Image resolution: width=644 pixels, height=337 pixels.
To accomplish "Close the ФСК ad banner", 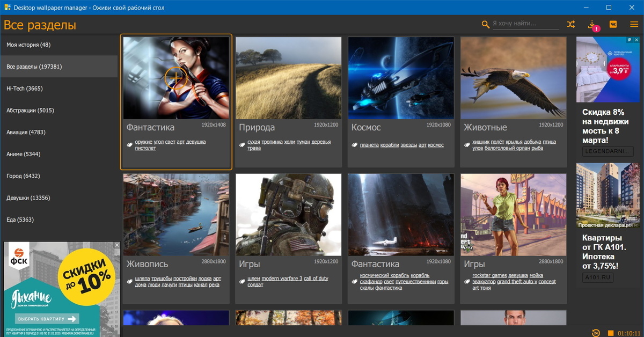I will (117, 245).
